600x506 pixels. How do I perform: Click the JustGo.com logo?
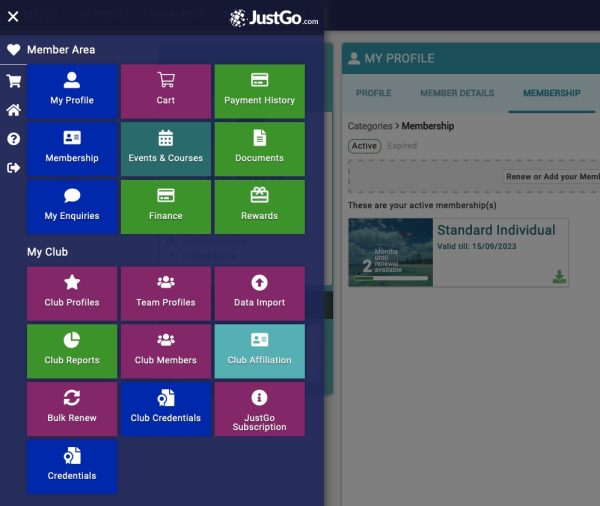274,18
